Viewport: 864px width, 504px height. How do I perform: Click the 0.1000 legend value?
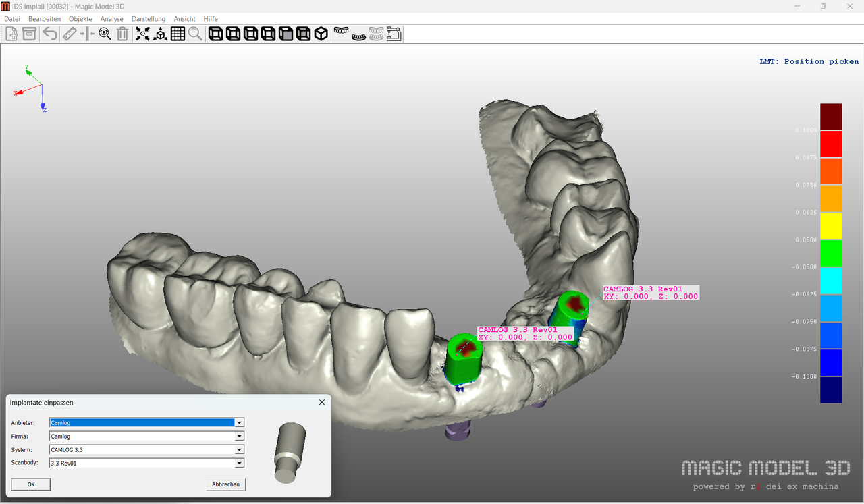click(806, 130)
